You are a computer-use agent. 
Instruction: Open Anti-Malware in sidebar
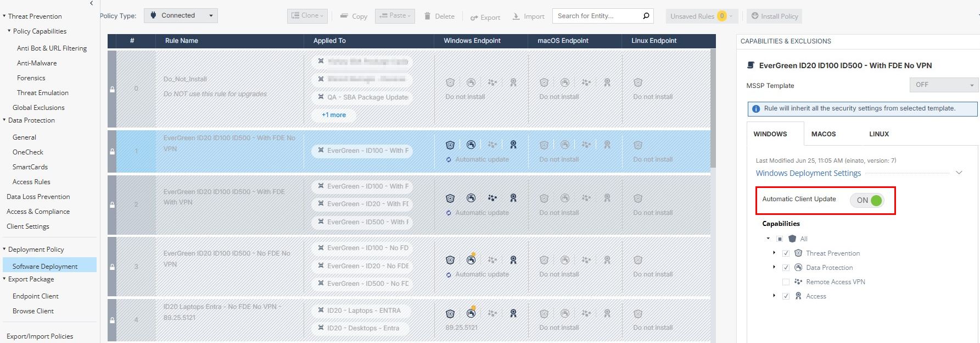point(37,63)
